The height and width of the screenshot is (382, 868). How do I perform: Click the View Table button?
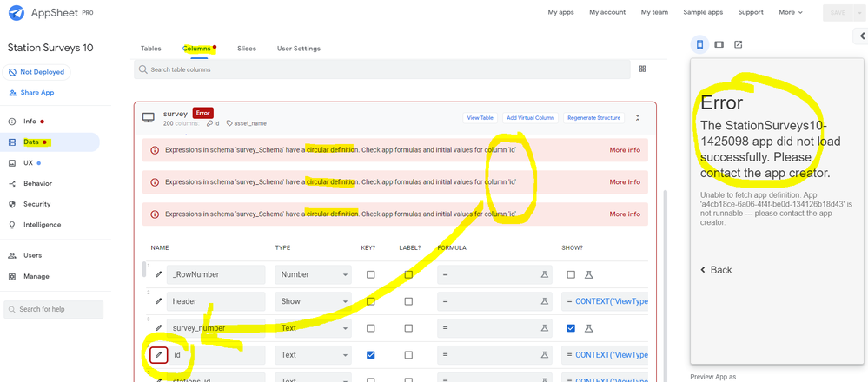click(x=480, y=118)
